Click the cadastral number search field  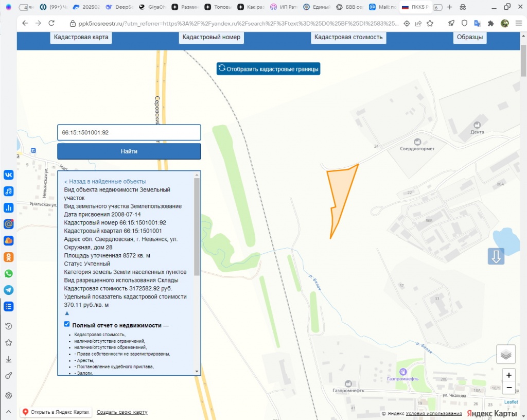(129, 132)
